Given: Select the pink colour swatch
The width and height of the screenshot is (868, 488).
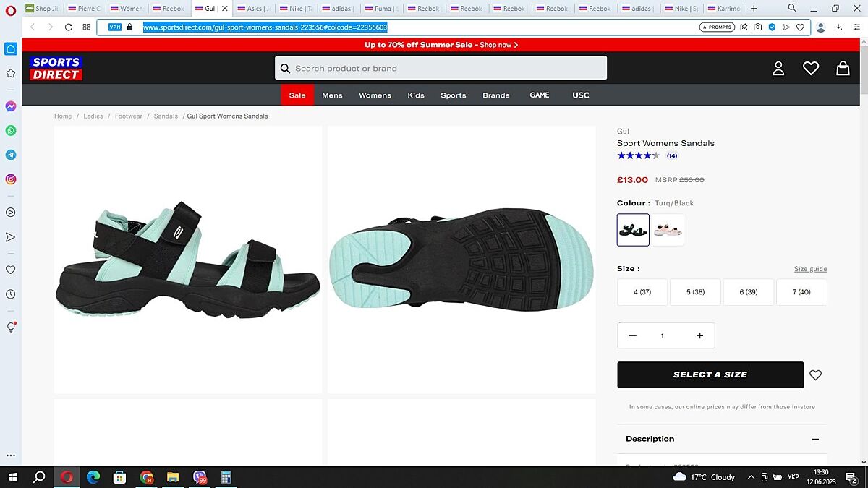Looking at the screenshot, I should pyautogui.click(x=668, y=230).
